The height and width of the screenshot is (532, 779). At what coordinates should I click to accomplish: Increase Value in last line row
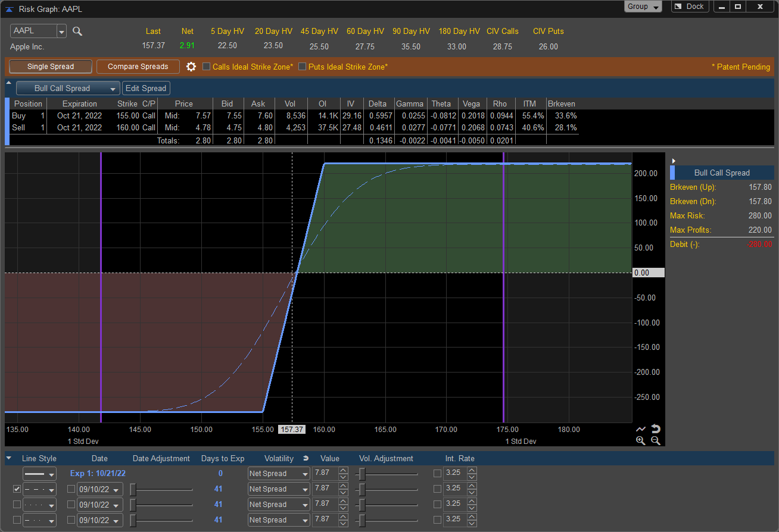click(343, 517)
